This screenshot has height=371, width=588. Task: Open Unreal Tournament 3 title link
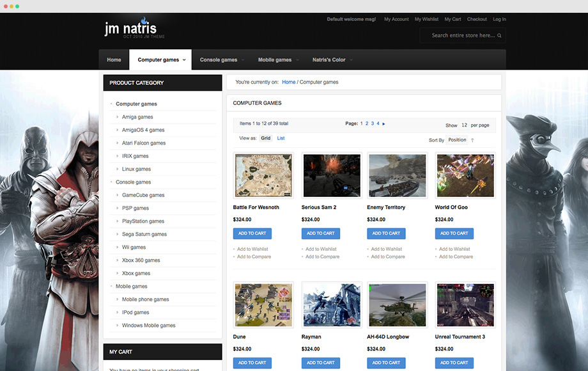click(x=460, y=337)
